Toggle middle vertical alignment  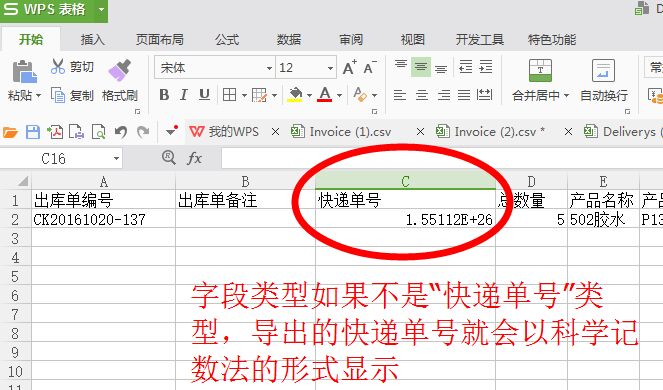click(x=421, y=67)
